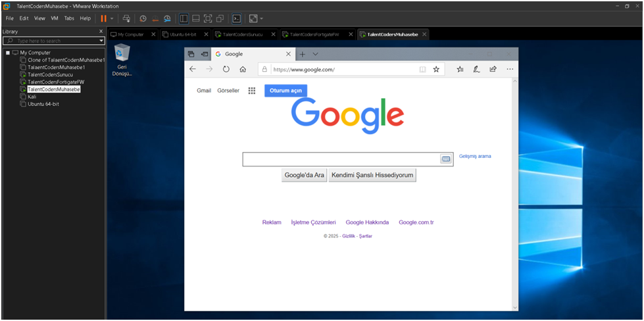
Task: Close the Library panel
Action: (101, 31)
